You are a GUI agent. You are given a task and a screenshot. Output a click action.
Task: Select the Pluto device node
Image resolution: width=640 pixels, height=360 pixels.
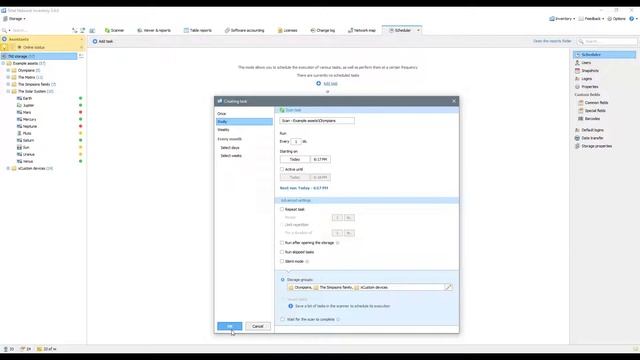pyautogui.click(x=27, y=133)
